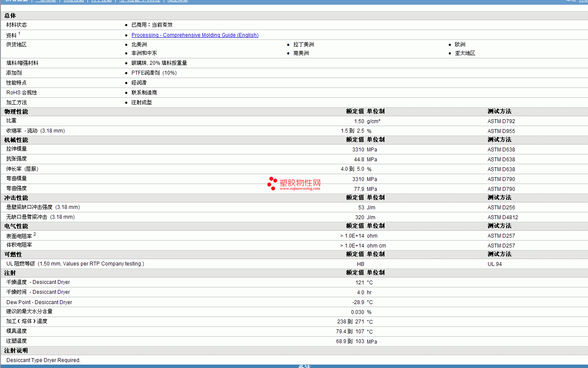
Task: Click the 亚太地区 region bullet item
Action: tap(465, 53)
